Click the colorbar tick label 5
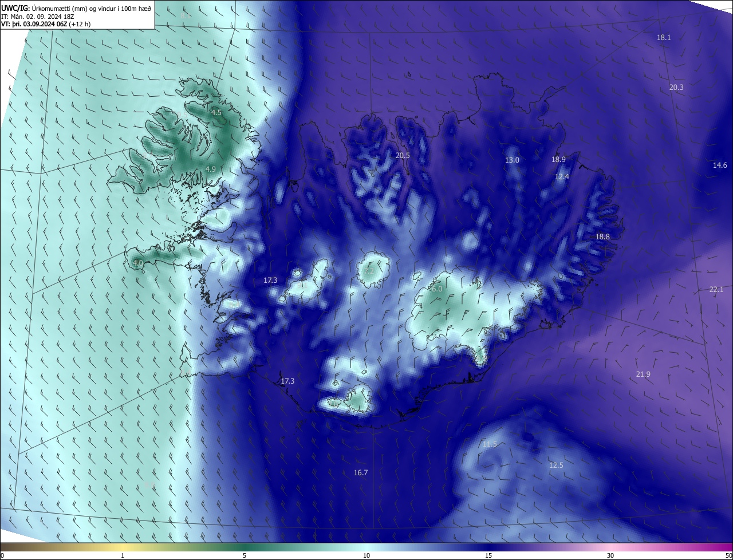 pyautogui.click(x=245, y=555)
